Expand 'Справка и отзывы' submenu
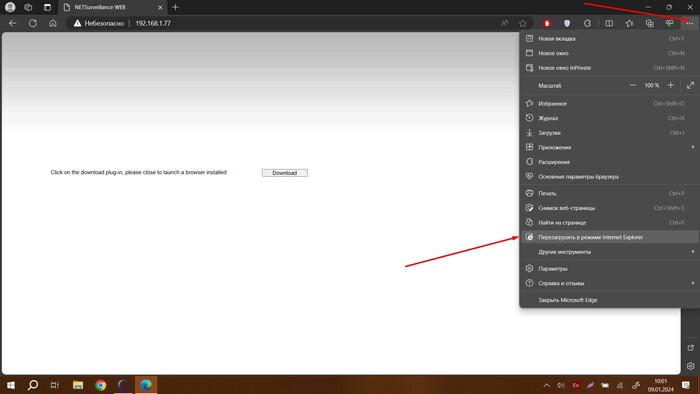This screenshot has height=394, width=700. tap(609, 283)
